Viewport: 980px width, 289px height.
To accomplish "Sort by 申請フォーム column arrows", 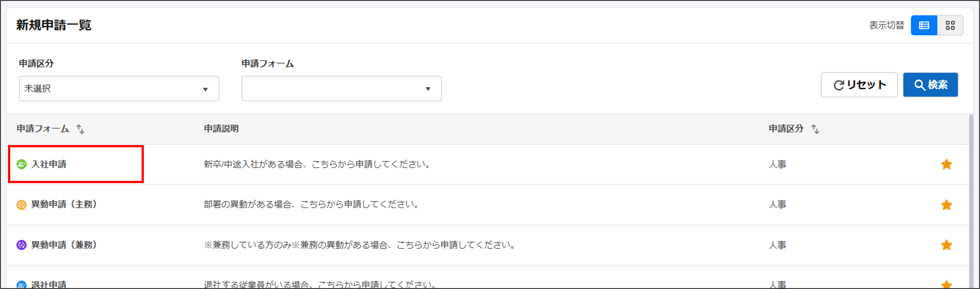I will (80, 129).
